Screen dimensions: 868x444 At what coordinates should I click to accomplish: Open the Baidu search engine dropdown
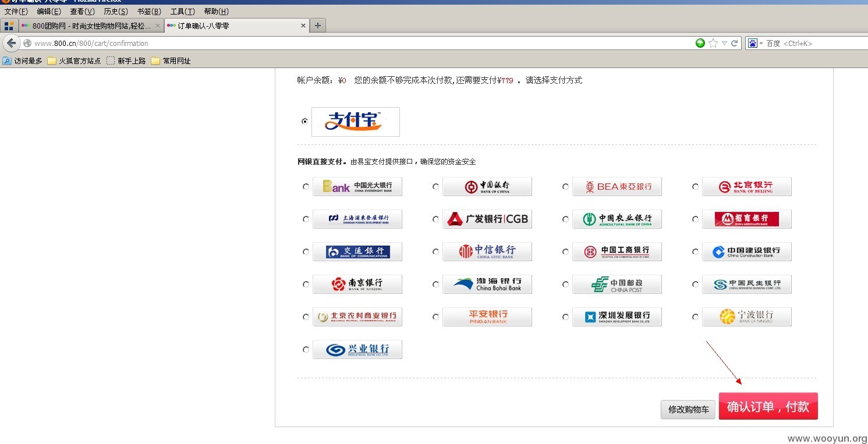click(x=755, y=43)
